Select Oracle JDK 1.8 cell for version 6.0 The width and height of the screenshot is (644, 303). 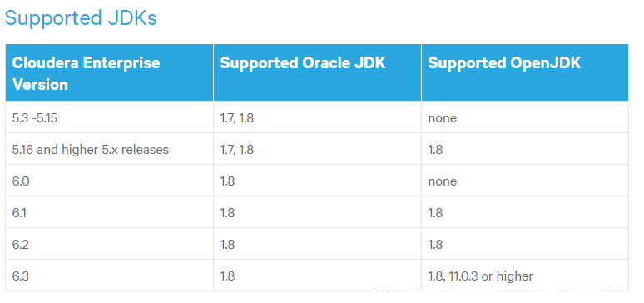[x=318, y=181]
